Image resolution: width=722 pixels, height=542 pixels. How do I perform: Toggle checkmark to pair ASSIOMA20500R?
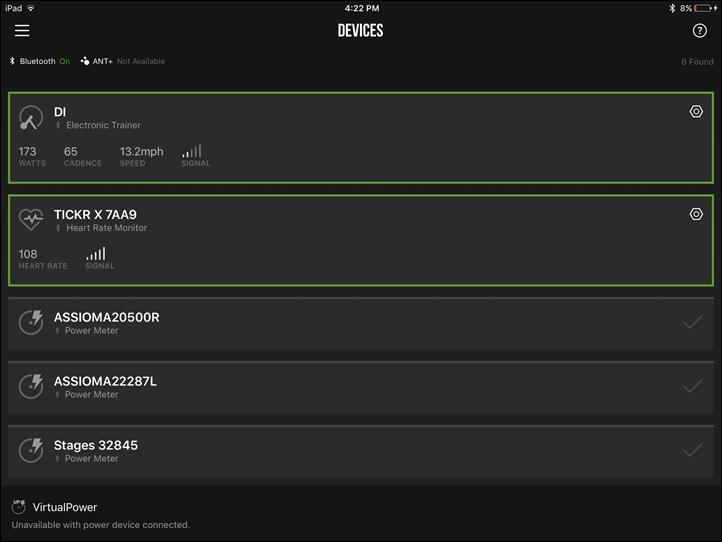(693, 322)
